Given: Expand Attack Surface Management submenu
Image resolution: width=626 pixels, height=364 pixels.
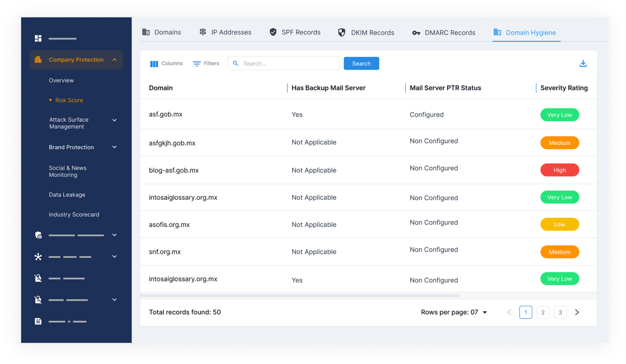Looking at the screenshot, I should tap(115, 120).
